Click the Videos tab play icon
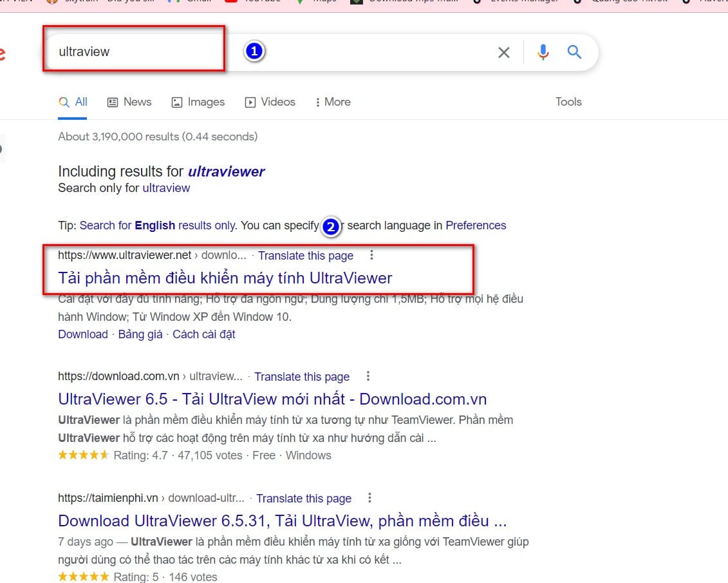 [250, 102]
